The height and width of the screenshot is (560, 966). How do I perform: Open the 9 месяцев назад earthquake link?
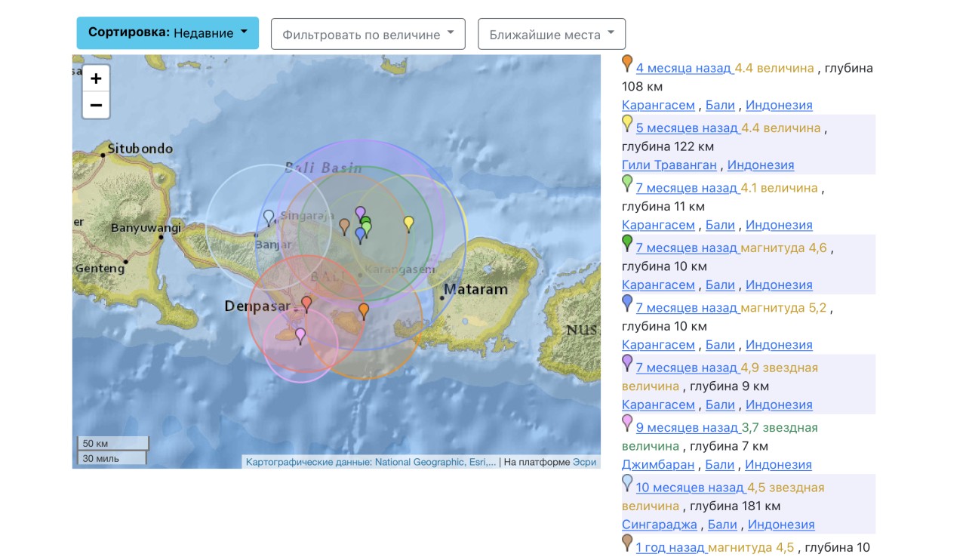pyautogui.click(x=687, y=427)
